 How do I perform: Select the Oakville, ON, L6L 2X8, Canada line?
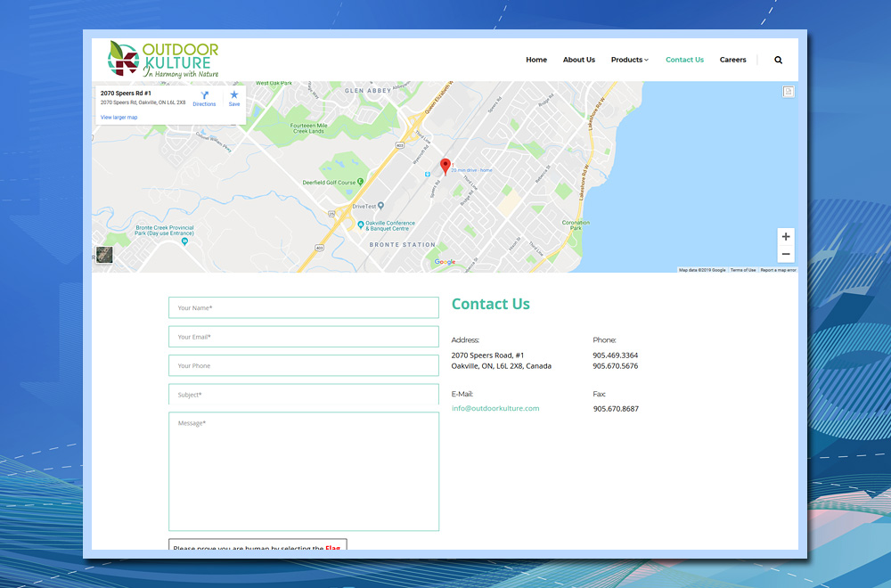pyautogui.click(x=501, y=366)
